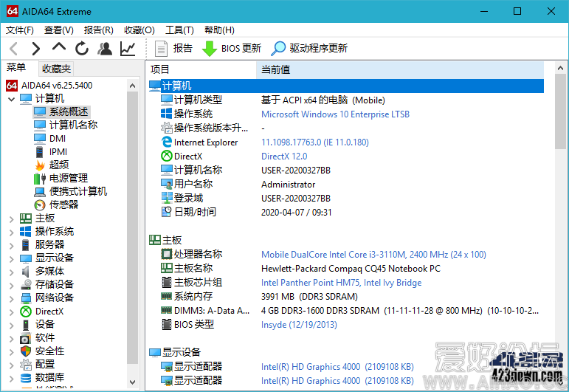The height and width of the screenshot is (392, 569).
Task: Click the BIOS 更新 button
Action: click(231, 48)
